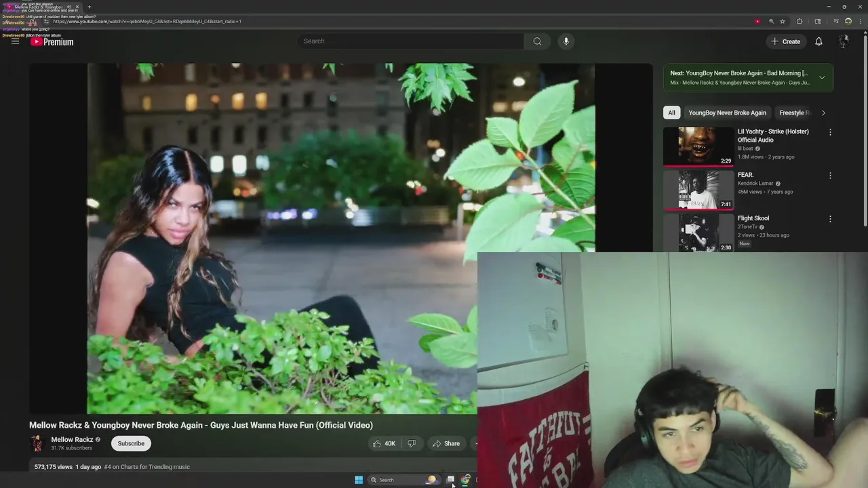Open the Windows Start menu
Image resolution: width=868 pixels, height=488 pixels.
359,480
